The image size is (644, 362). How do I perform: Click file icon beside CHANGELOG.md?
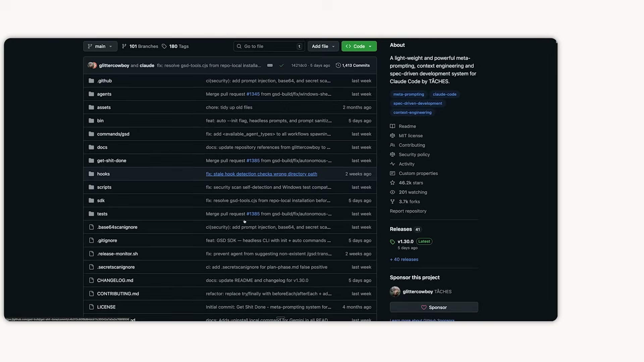(x=91, y=280)
